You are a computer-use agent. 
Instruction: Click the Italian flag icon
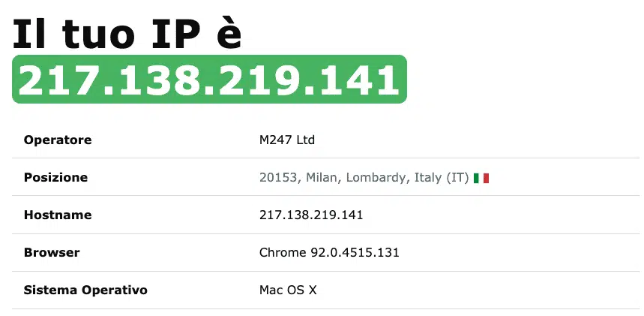[481, 178]
